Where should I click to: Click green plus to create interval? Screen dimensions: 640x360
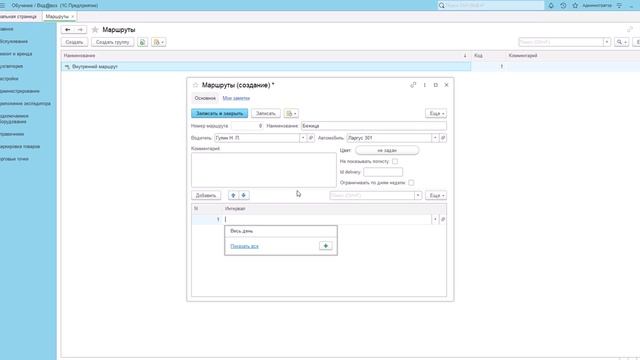tap(326, 246)
